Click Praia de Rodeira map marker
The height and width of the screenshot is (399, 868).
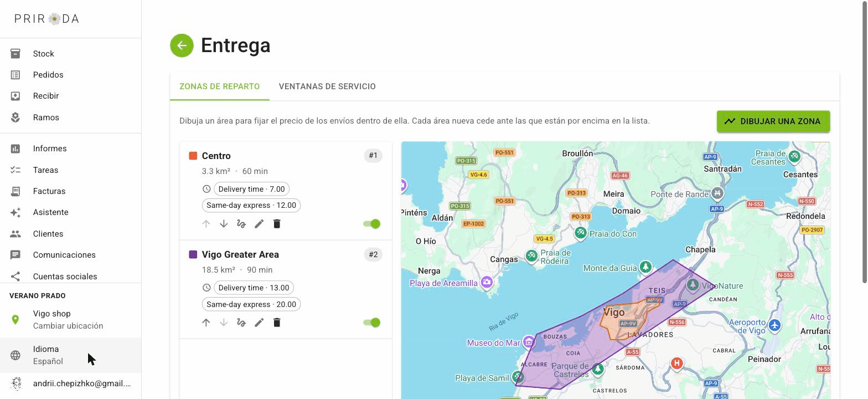click(x=531, y=256)
